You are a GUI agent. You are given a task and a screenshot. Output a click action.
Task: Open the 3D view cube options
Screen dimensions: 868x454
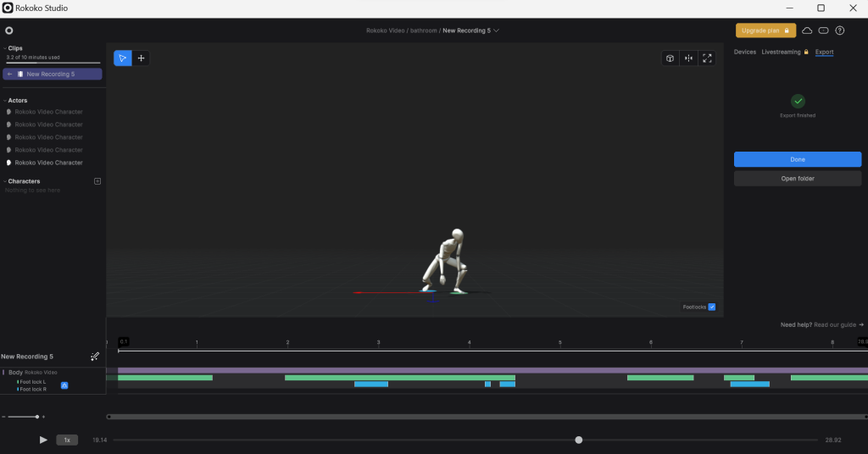[x=670, y=58]
